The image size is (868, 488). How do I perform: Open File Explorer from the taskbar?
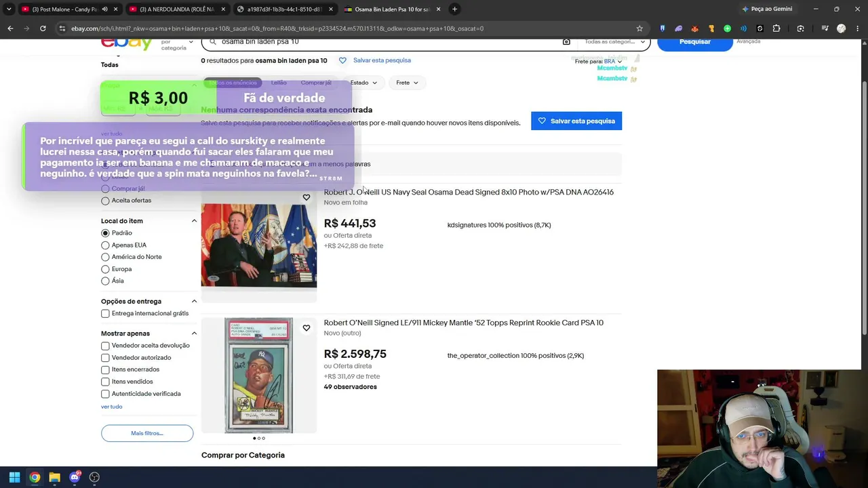click(54, 477)
